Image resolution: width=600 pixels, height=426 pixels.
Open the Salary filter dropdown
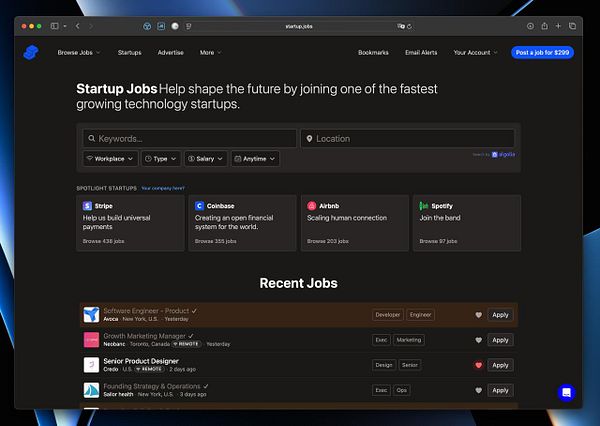(x=205, y=159)
